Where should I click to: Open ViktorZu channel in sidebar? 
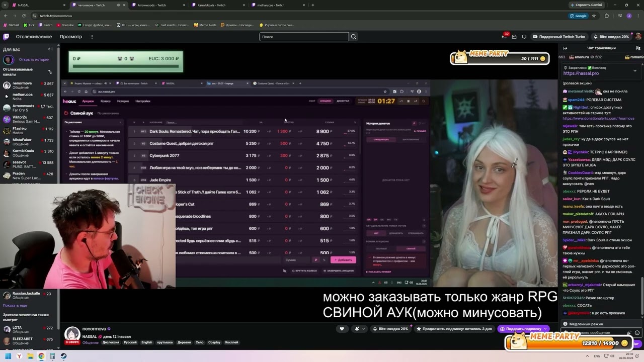pos(29,119)
